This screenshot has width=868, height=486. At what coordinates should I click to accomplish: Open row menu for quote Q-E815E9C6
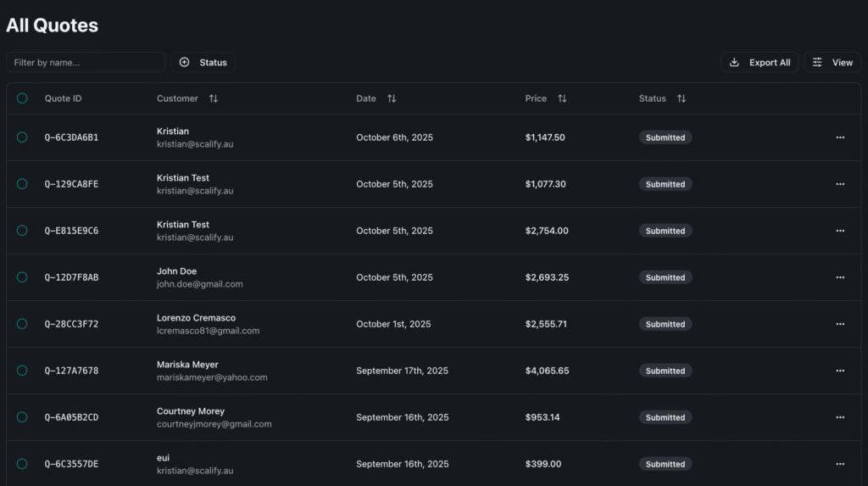(839, 231)
